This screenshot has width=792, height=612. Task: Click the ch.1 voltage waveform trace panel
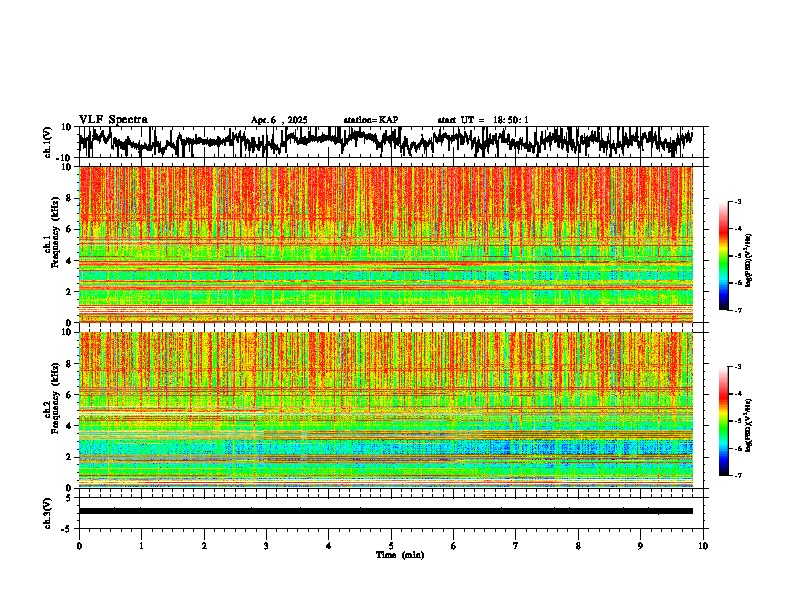click(390, 142)
